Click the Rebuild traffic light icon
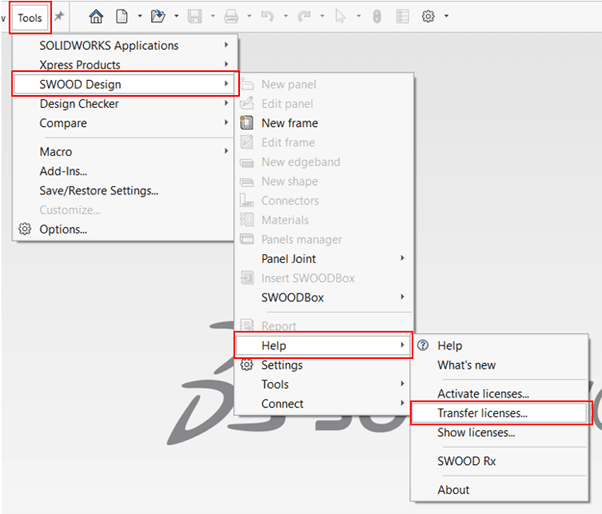The height and width of the screenshot is (514, 602). coord(377,17)
